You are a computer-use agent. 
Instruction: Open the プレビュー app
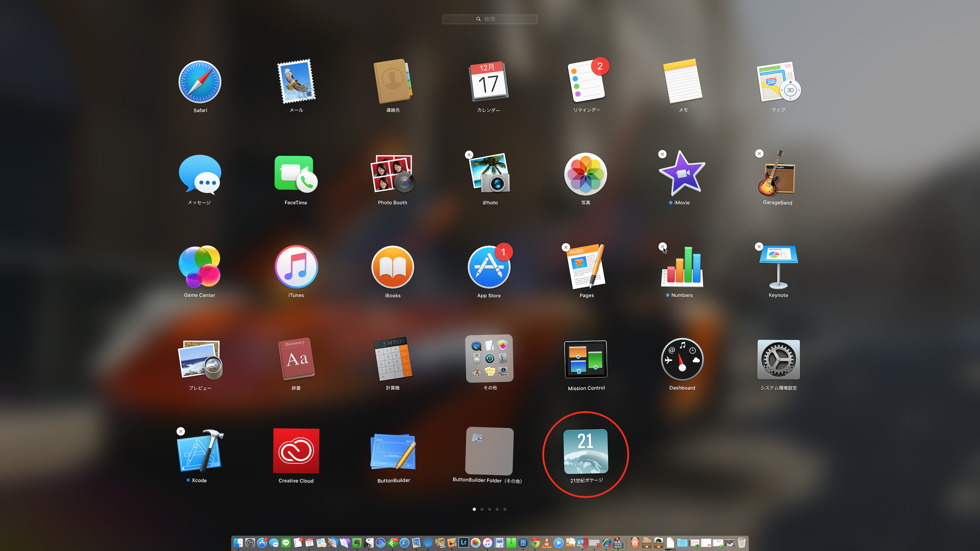[200, 360]
